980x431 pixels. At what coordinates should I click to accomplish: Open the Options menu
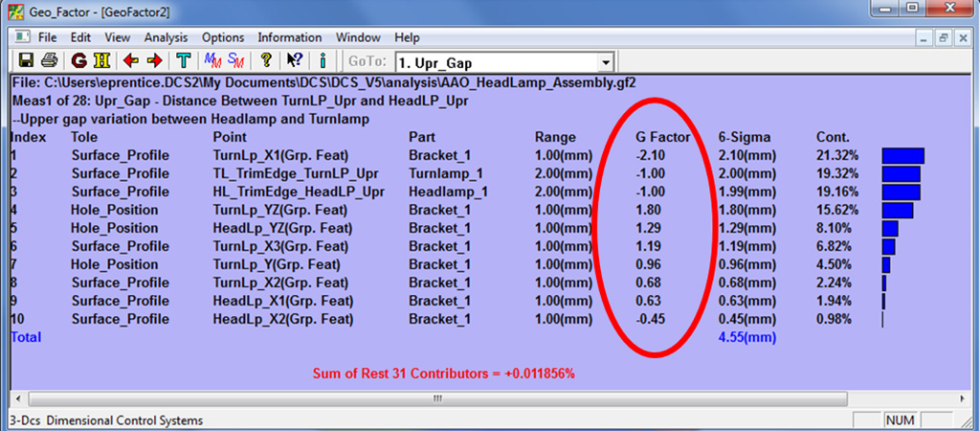(x=222, y=37)
